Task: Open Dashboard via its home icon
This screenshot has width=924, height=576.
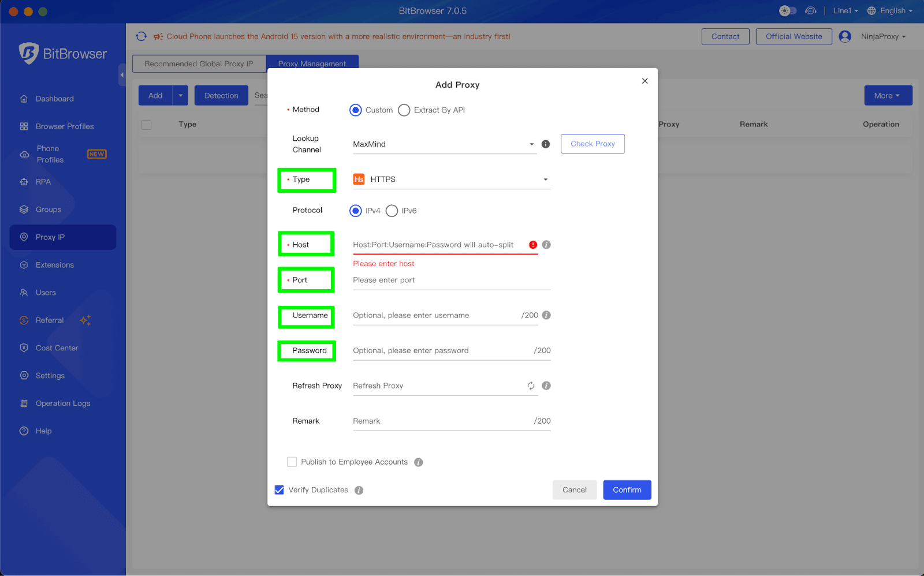Action: 24,99
